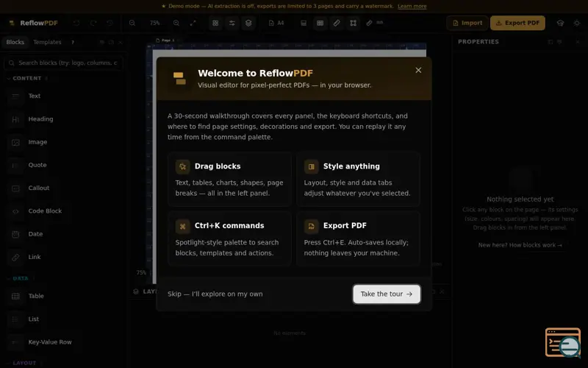Viewport: 588px width, 368px height.
Task: Click the fit-to-screen expand icon
Action: (x=193, y=23)
